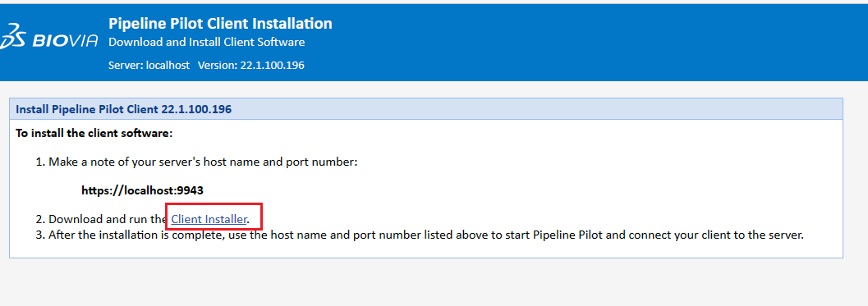The width and height of the screenshot is (868, 306).
Task: Click the Install Pipeline Pilot Client panel header
Action: pyautogui.click(x=426, y=109)
